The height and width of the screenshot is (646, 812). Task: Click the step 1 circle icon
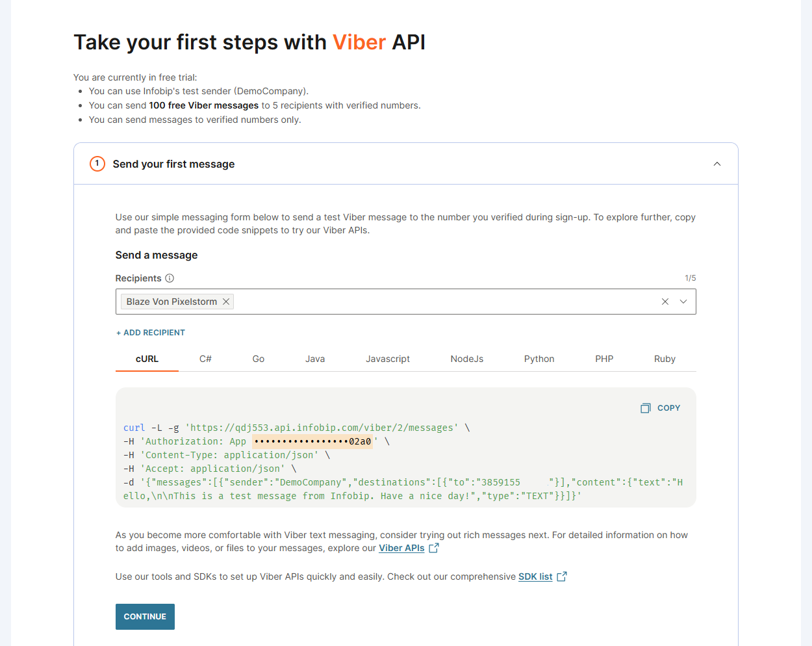coord(97,164)
